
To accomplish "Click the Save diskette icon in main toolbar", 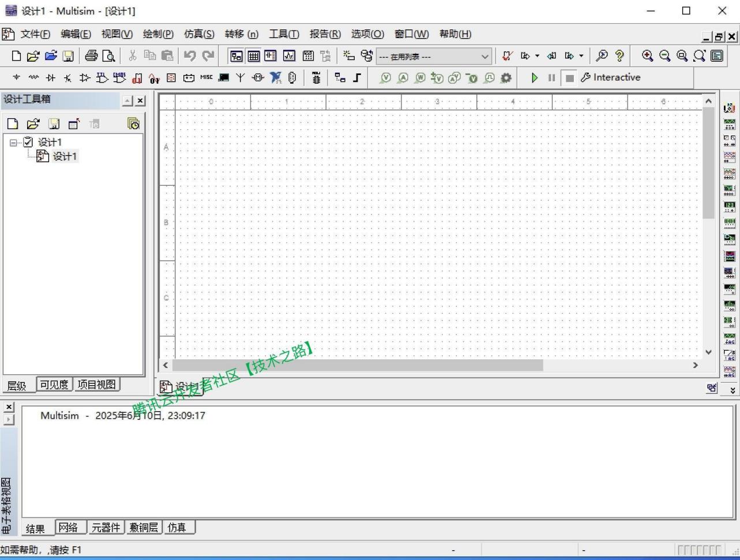I will tap(68, 56).
